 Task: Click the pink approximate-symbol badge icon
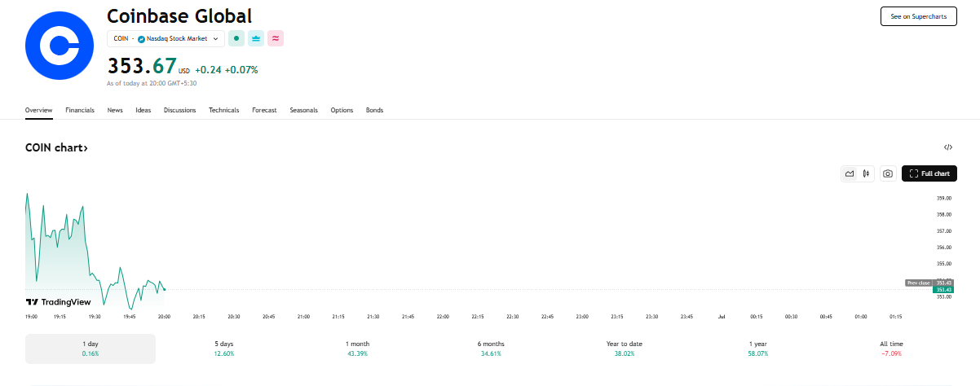(x=276, y=38)
